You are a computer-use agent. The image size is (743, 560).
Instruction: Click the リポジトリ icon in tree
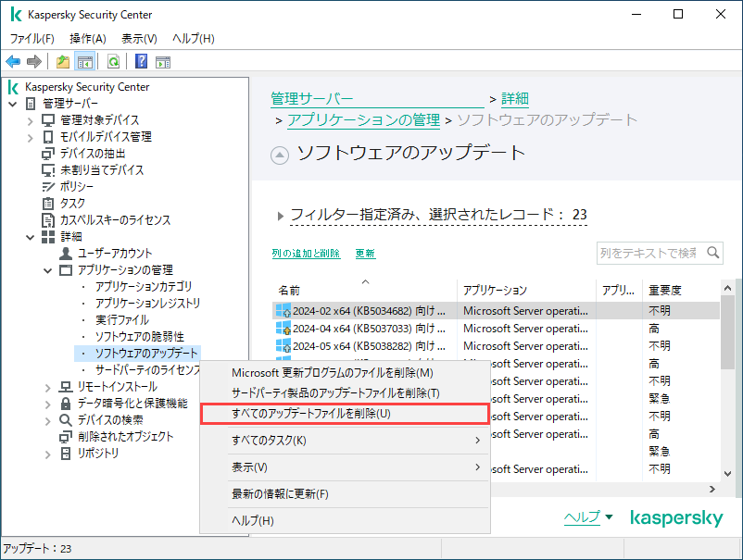(66, 453)
